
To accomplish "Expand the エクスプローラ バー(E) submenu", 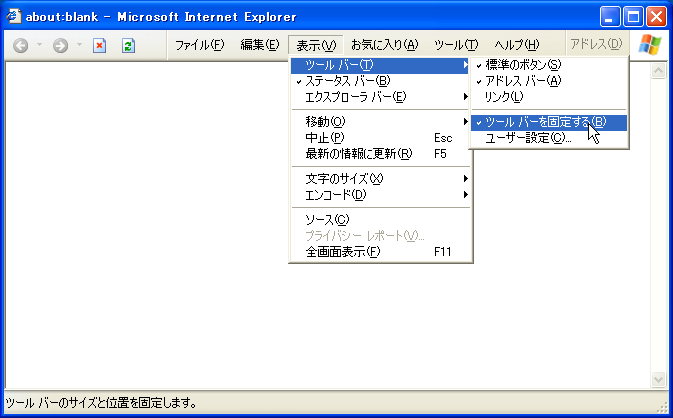I will point(380,97).
